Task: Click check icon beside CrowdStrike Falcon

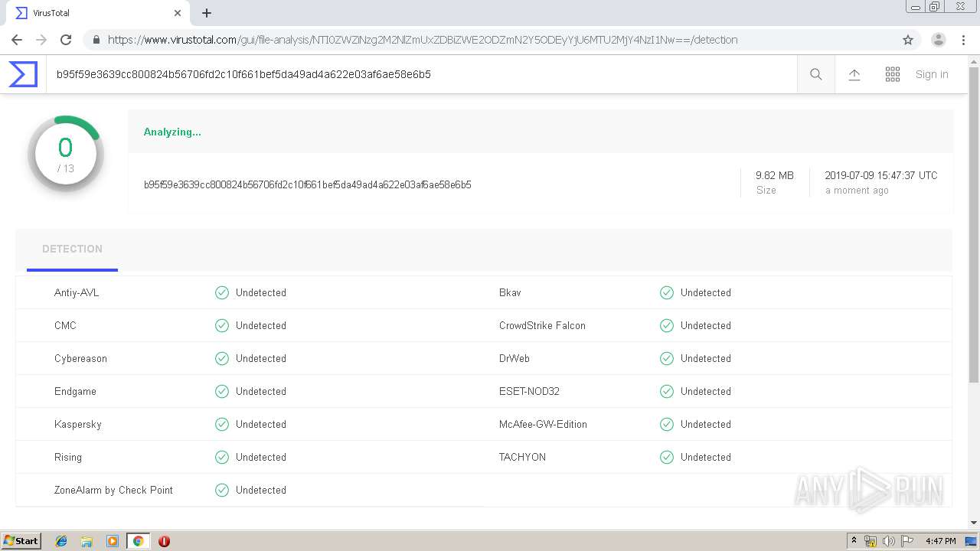Action: (667, 325)
